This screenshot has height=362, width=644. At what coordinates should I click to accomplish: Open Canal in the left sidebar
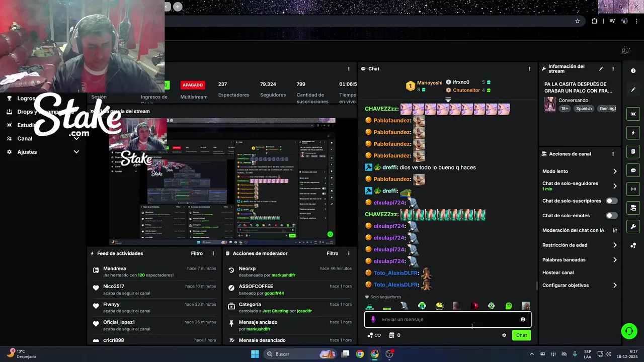click(x=25, y=138)
